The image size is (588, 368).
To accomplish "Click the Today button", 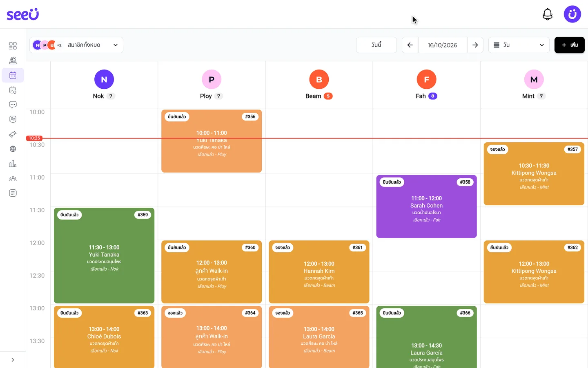I will click(x=376, y=45).
